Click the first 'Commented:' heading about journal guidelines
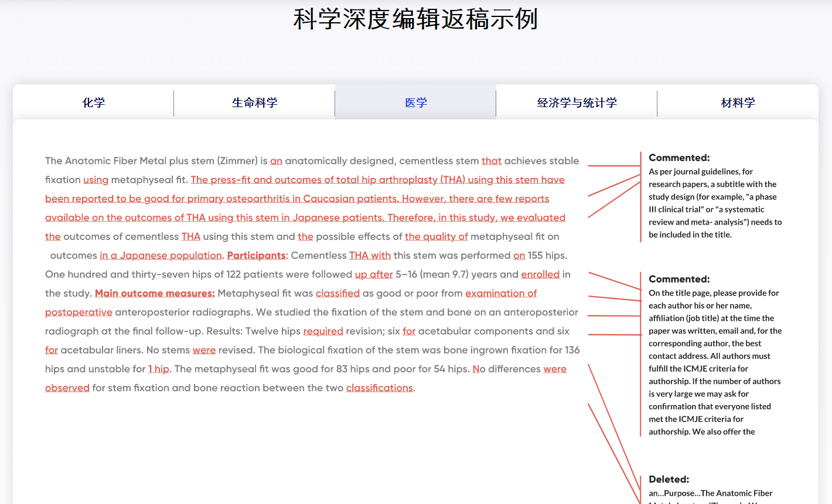The image size is (832, 504). click(679, 157)
